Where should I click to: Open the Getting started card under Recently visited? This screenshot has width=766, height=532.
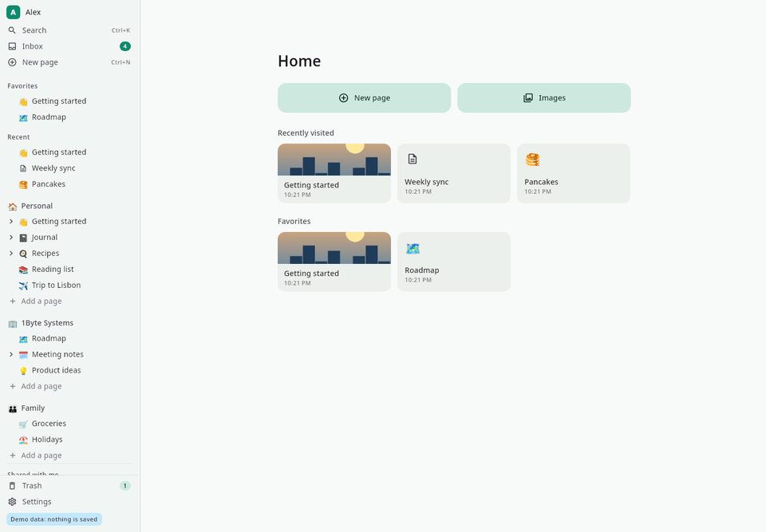click(x=334, y=173)
